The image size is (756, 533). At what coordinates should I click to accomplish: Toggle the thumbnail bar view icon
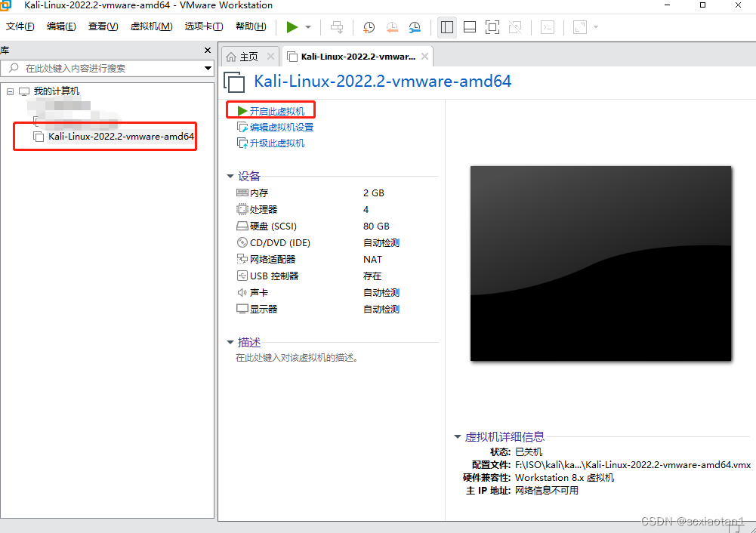470,27
